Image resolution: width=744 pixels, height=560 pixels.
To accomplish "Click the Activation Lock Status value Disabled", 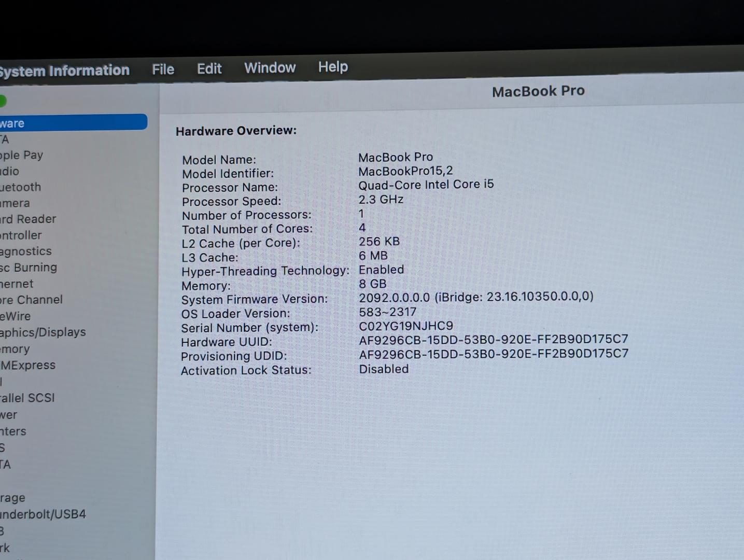I will click(384, 369).
